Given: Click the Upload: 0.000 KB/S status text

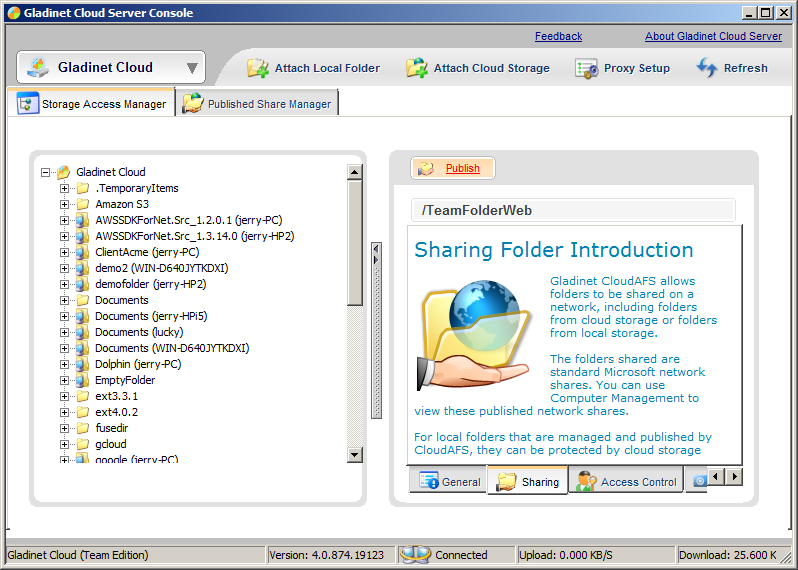Looking at the screenshot, I should [x=565, y=555].
